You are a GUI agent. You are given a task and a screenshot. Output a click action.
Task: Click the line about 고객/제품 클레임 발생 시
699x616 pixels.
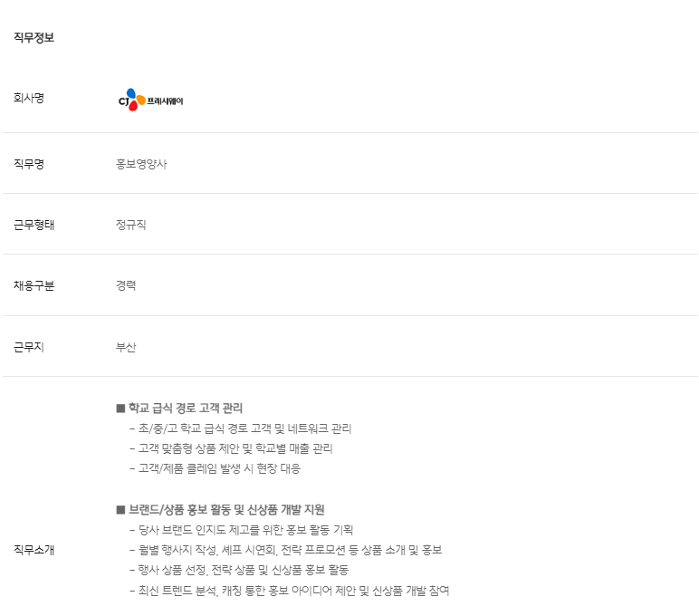coord(215,468)
